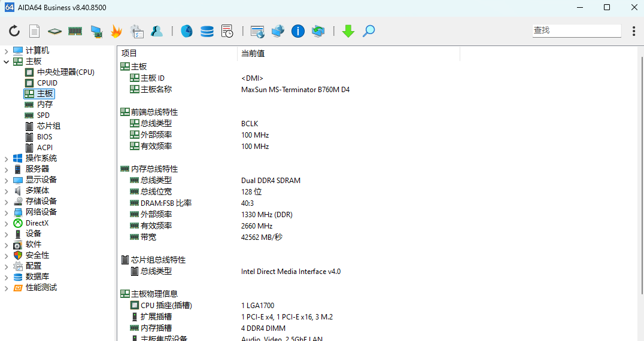Click the CPU chip toolbar icon
Screen dimensions: 644x341
click(x=54, y=31)
